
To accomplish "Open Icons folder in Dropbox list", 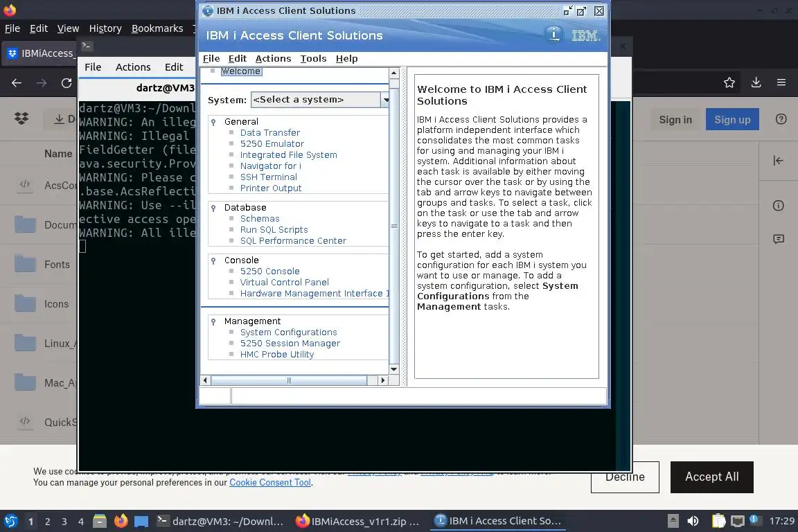I will pyautogui.click(x=56, y=304).
